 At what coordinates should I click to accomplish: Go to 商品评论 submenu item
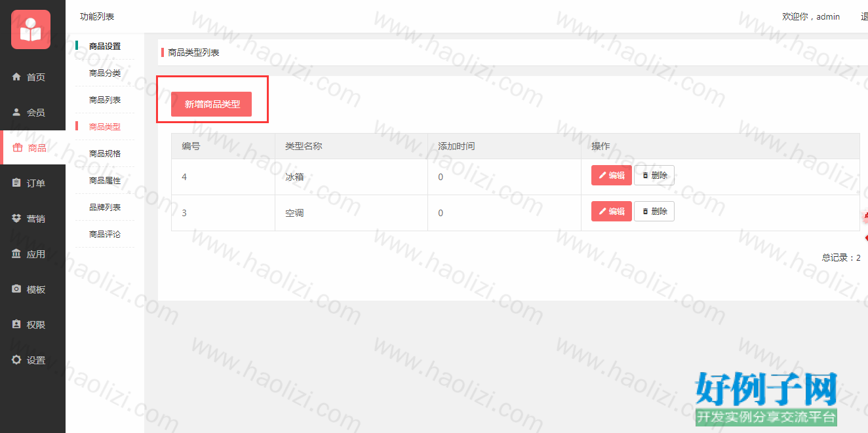pyautogui.click(x=105, y=235)
